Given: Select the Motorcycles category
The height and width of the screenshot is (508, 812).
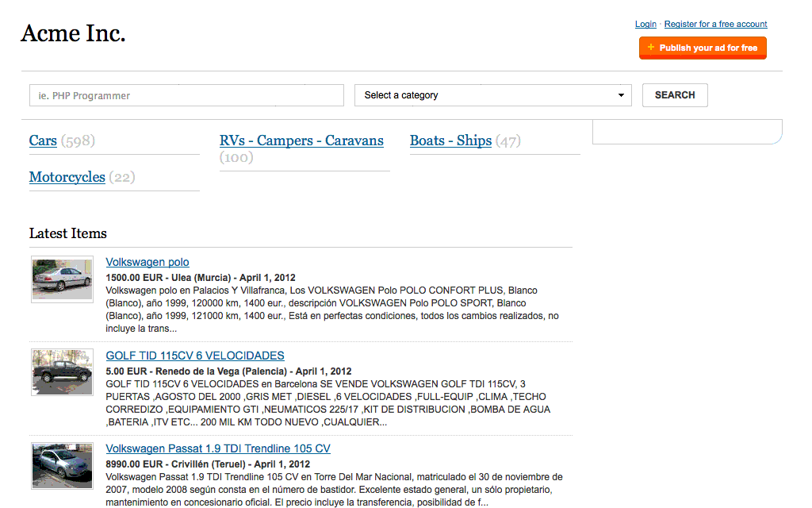Looking at the screenshot, I should (x=67, y=177).
